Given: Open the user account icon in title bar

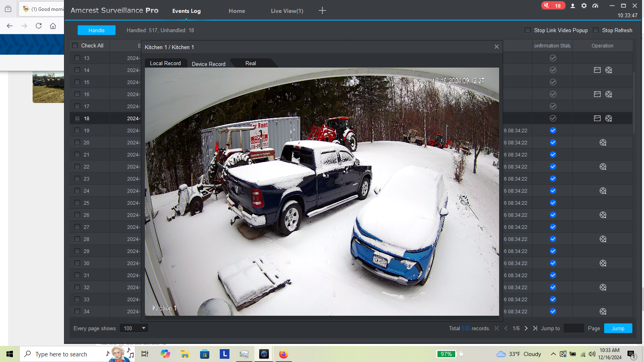Looking at the screenshot, I should coord(572,6).
